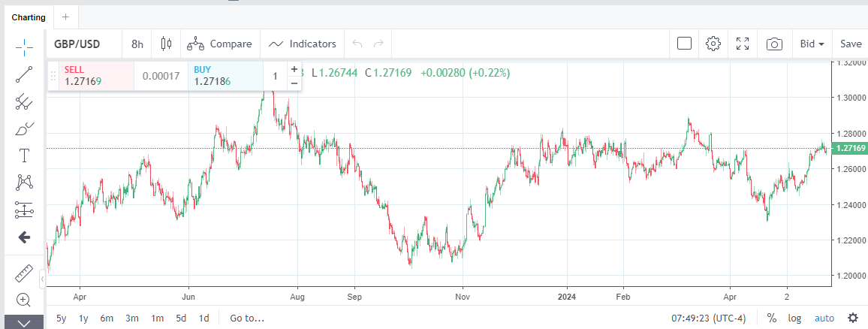Expand the collapsed toolbar chevron at bottom-left
Viewport: 868px width, 329px height.
pyautogui.click(x=23, y=323)
